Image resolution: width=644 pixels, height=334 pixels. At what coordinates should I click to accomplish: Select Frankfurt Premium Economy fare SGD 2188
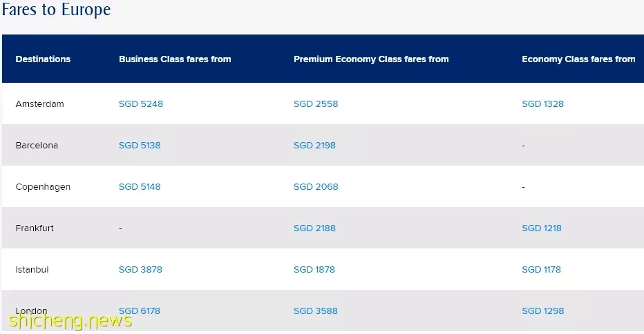314,228
